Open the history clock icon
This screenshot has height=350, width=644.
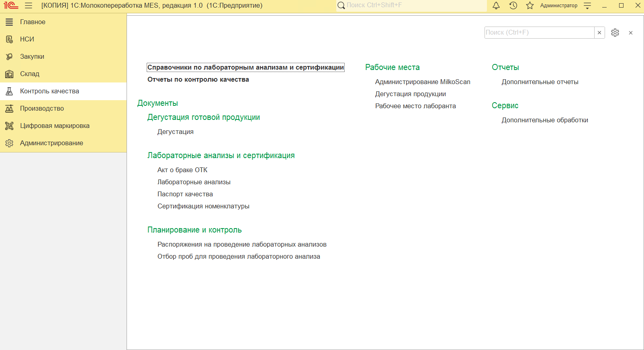pyautogui.click(x=513, y=6)
